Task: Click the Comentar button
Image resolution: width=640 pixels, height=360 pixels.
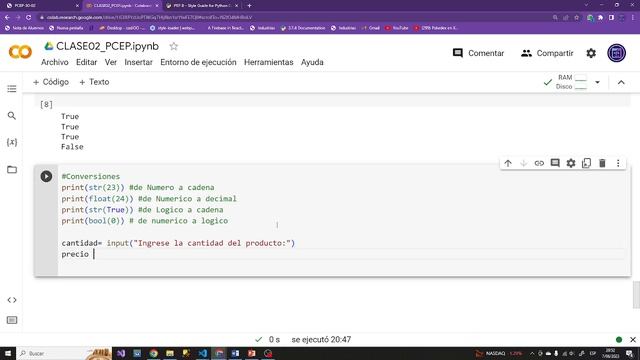Action: 478,53
